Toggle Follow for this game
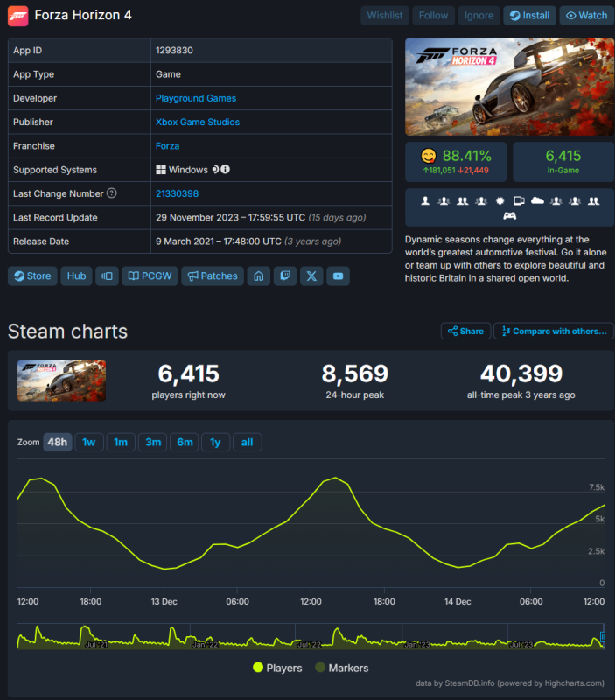 click(x=433, y=16)
